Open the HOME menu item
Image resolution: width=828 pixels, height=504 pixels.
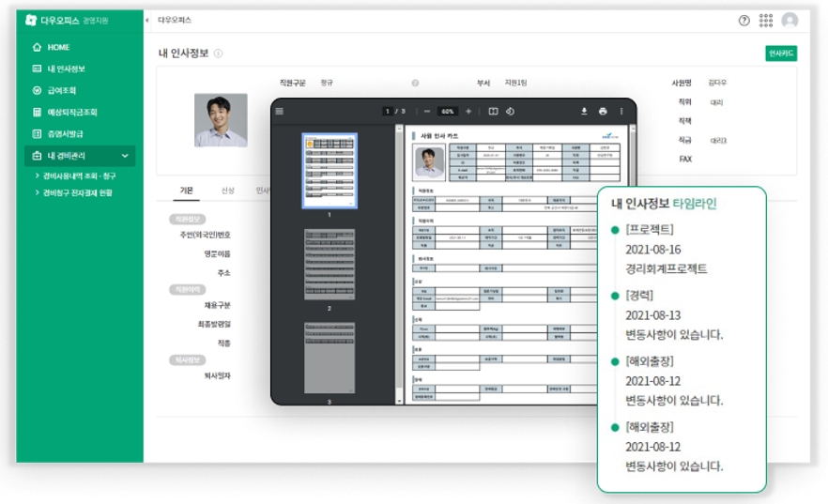pos(58,48)
